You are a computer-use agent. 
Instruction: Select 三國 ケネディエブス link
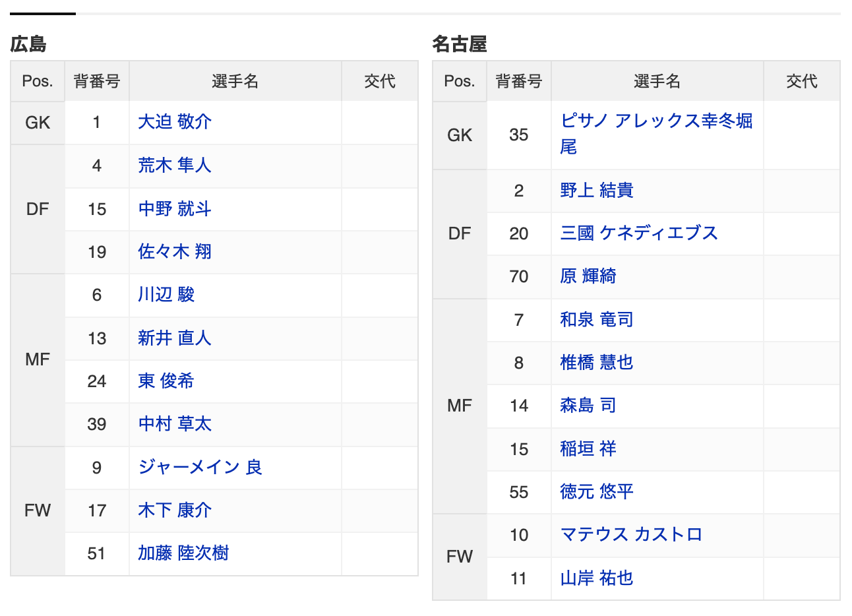pyautogui.click(x=639, y=233)
